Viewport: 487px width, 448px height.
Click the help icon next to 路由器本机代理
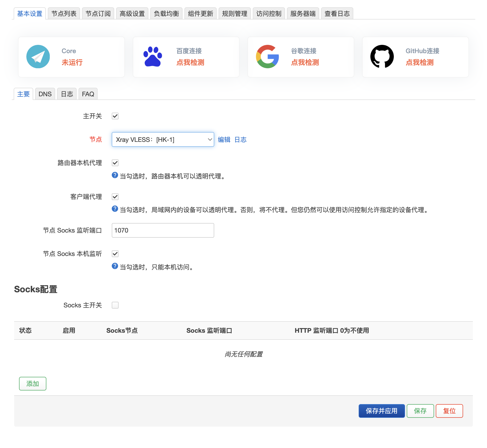tap(115, 175)
